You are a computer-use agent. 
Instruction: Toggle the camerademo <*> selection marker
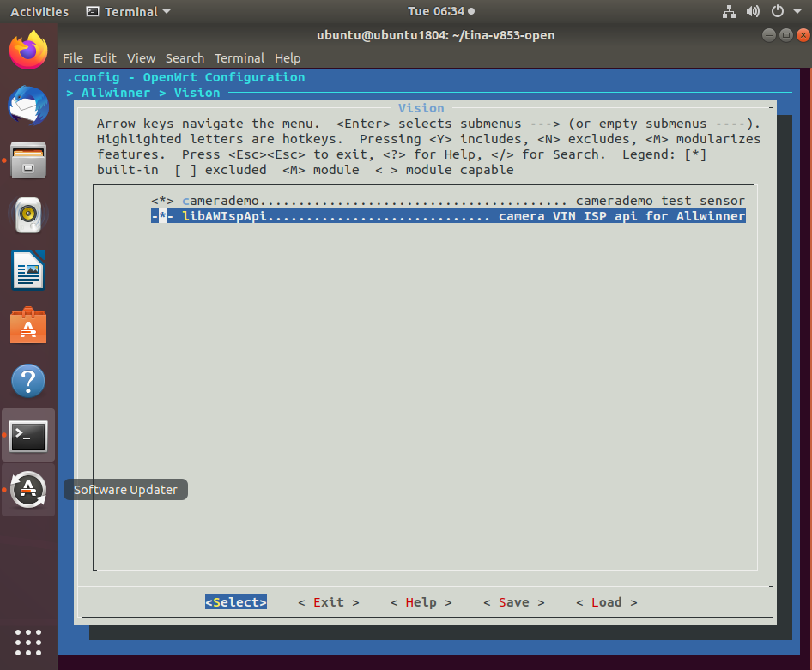click(x=162, y=201)
